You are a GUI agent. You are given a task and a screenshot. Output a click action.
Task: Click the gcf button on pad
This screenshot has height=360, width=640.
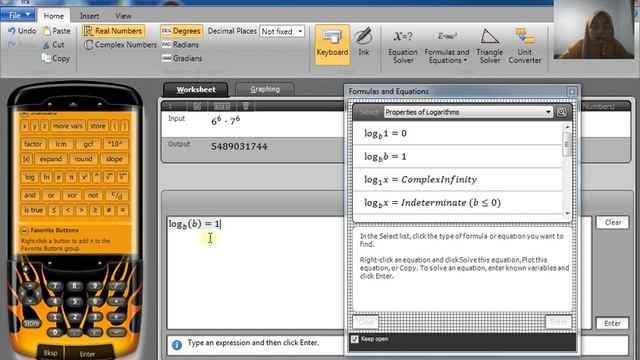click(x=88, y=144)
